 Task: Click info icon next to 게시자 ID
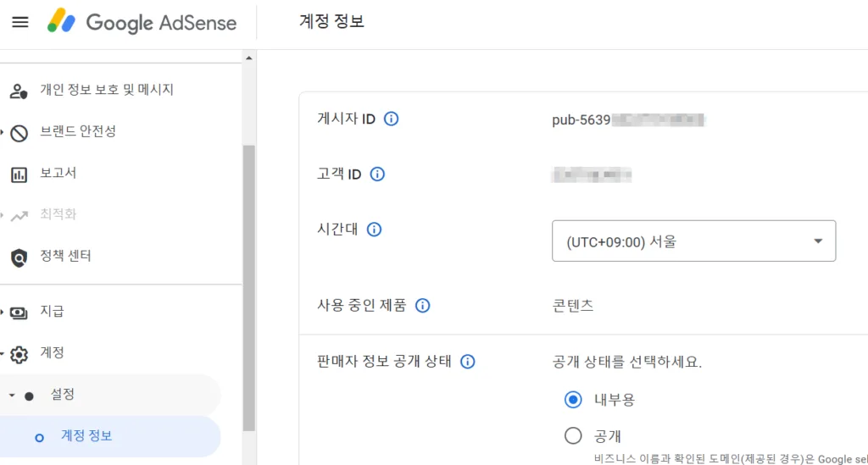pos(391,119)
